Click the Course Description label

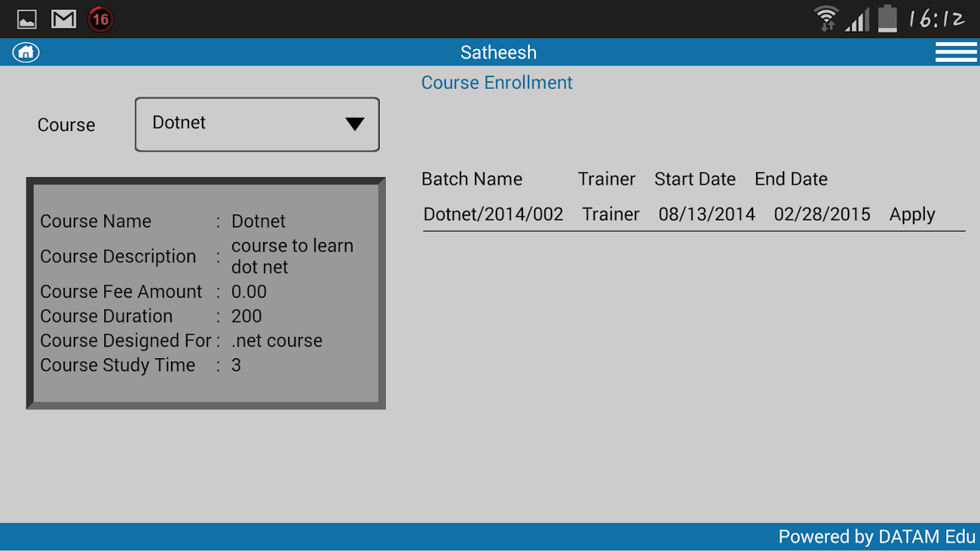pos(118,256)
